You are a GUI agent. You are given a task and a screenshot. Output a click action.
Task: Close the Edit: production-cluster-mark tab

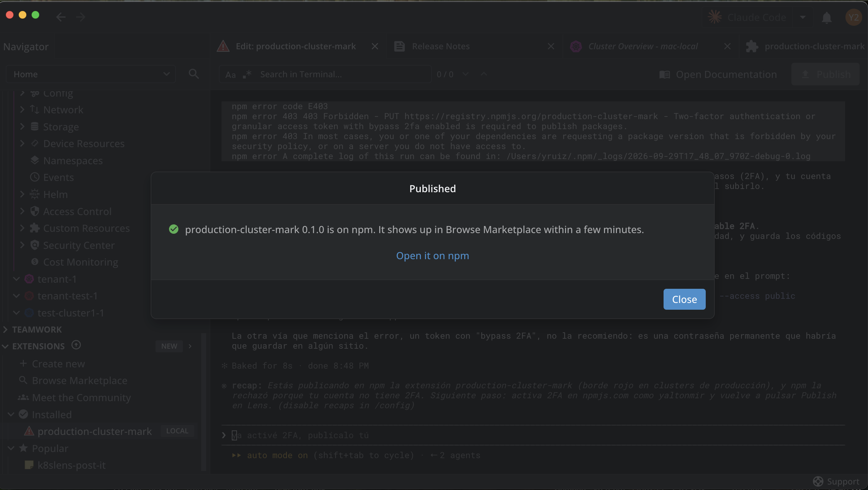375,46
